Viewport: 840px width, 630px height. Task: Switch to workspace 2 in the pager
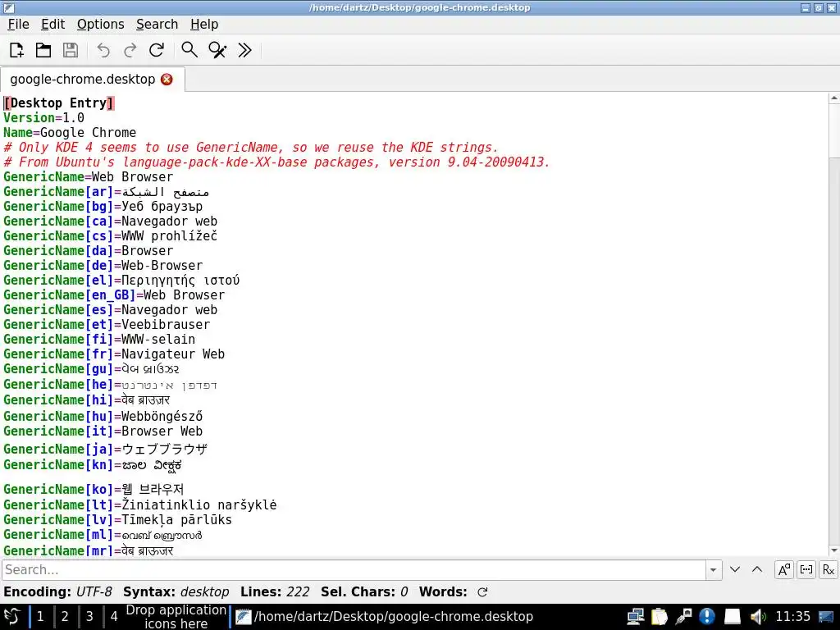click(x=65, y=617)
